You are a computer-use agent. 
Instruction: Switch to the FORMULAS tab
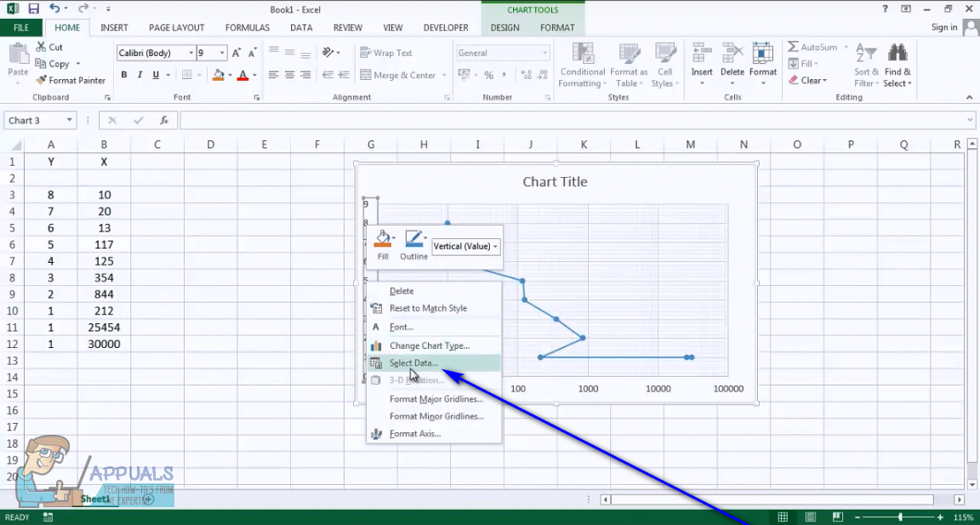pos(248,27)
